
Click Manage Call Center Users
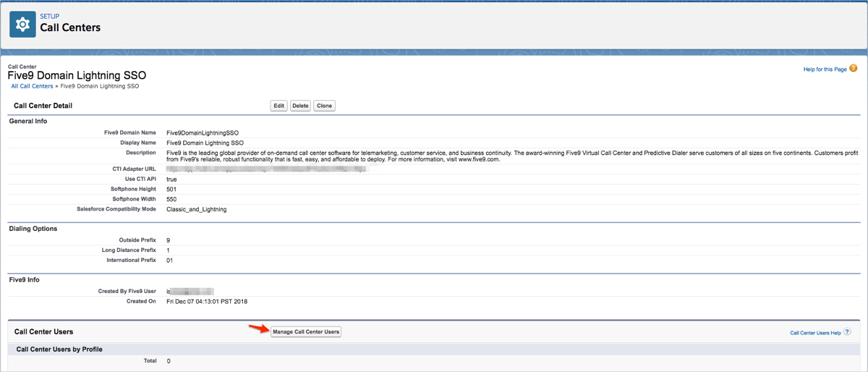click(306, 331)
